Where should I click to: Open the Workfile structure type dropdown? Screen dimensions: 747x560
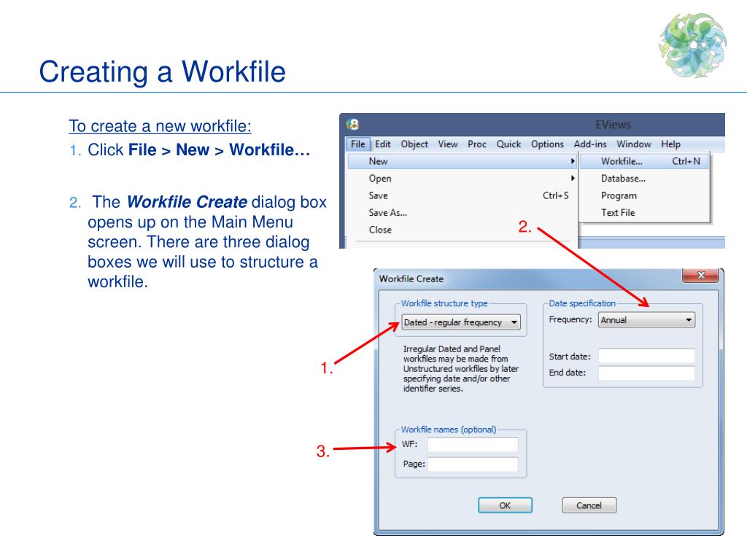click(x=461, y=322)
